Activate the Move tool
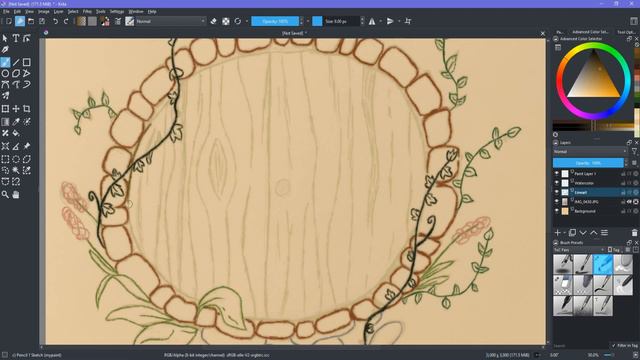640x360 pixels. (16, 109)
